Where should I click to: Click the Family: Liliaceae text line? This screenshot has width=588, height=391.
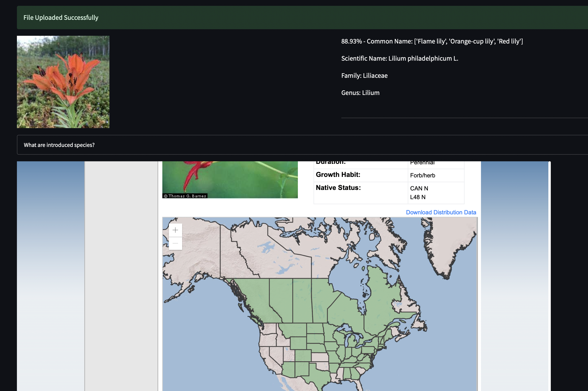click(364, 76)
